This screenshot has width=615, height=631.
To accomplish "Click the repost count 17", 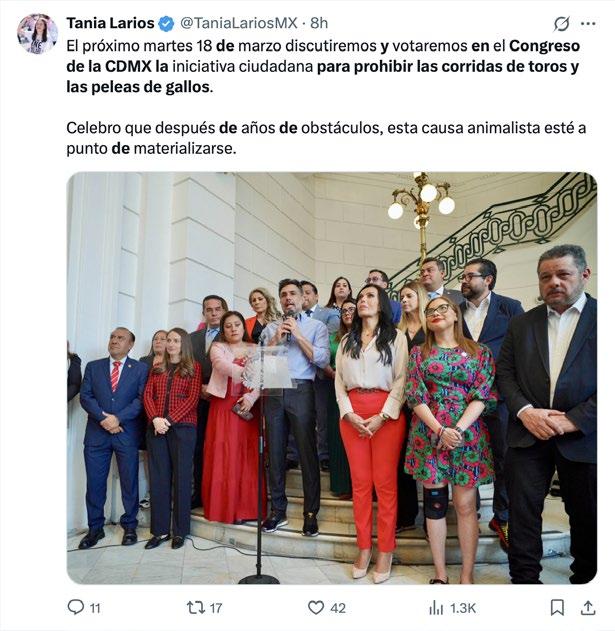I will pos(216,608).
